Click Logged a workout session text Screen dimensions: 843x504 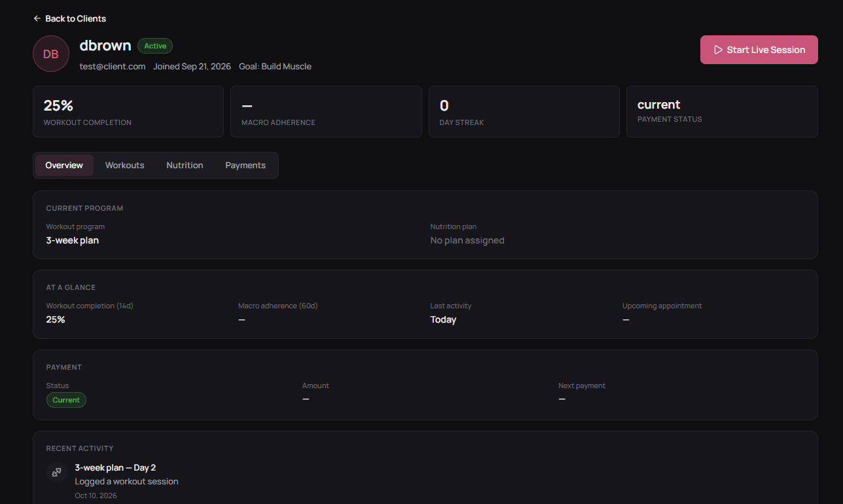pyautogui.click(x=126, y=481)
